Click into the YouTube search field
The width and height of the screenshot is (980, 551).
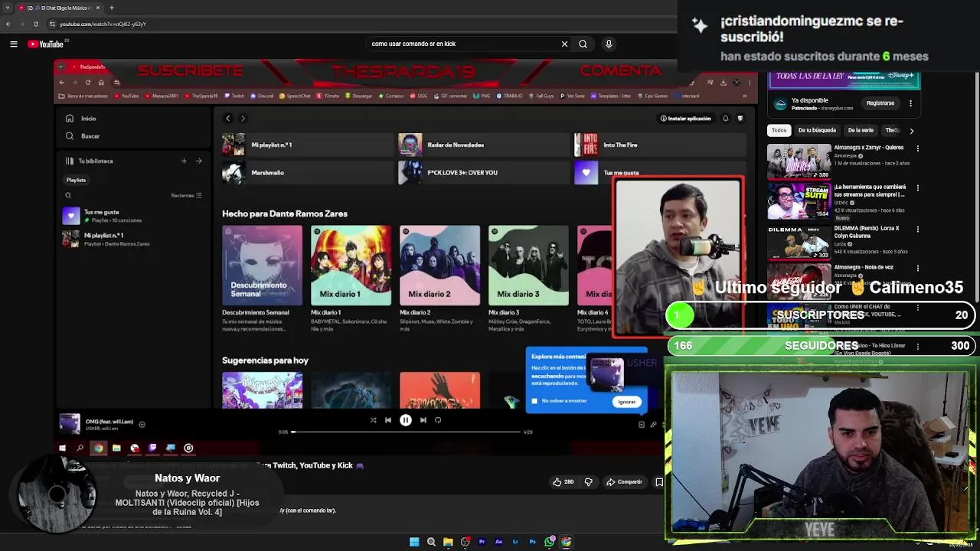click(463, 44)
